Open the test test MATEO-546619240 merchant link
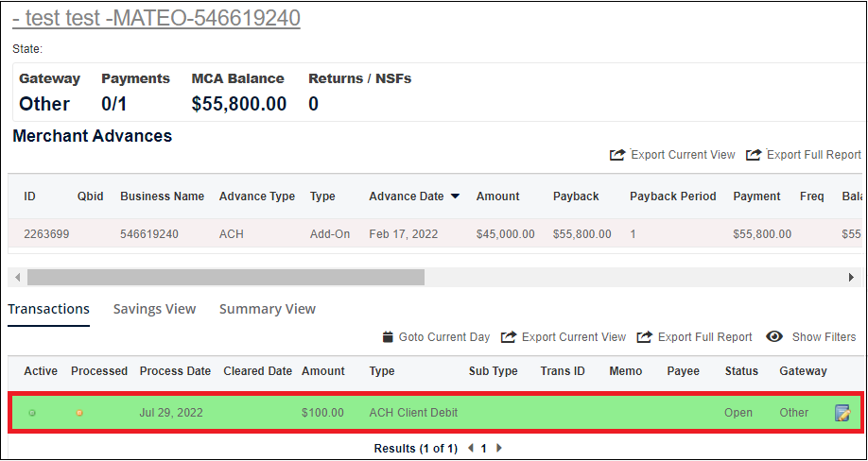The image size is (868, 461). point(156,18)
